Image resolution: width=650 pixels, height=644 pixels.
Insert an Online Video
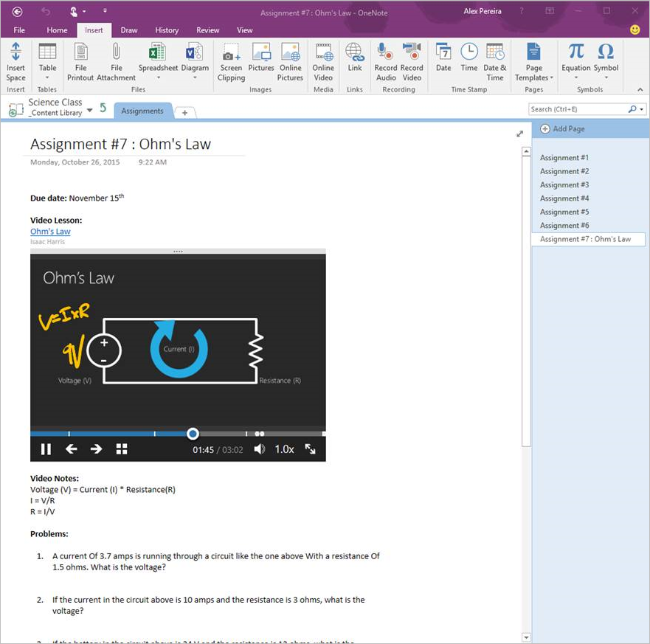coord(323,53)
